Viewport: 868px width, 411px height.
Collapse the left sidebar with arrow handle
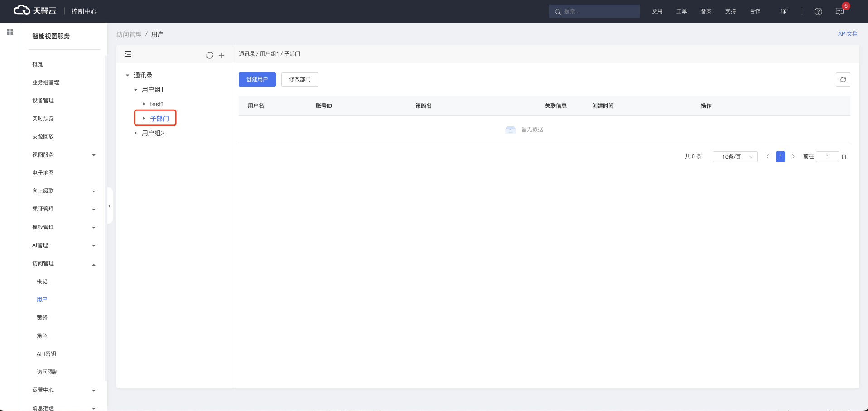pos(109,206)
